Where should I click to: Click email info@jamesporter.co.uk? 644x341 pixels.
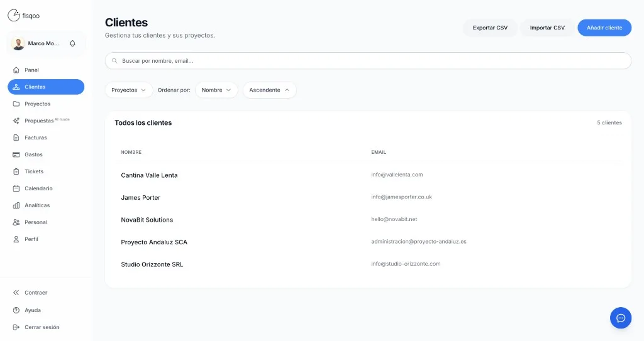pyautogui.click(x=401, y=197)
